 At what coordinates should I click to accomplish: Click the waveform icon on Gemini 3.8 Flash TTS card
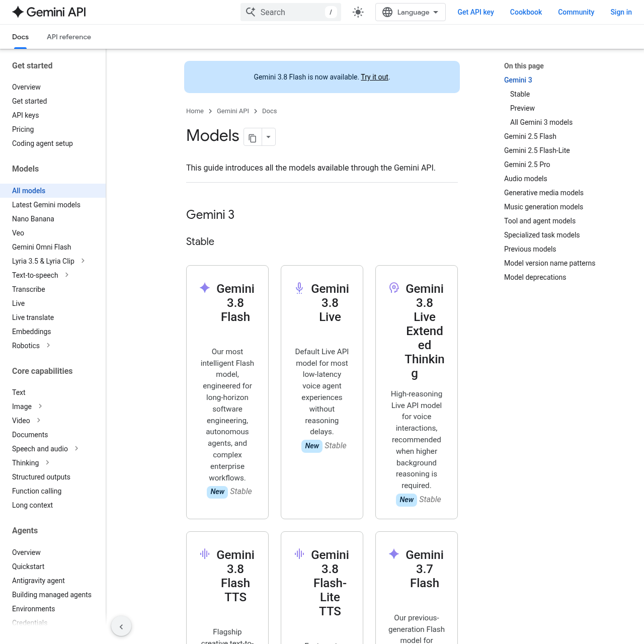(x=205, y=554)
